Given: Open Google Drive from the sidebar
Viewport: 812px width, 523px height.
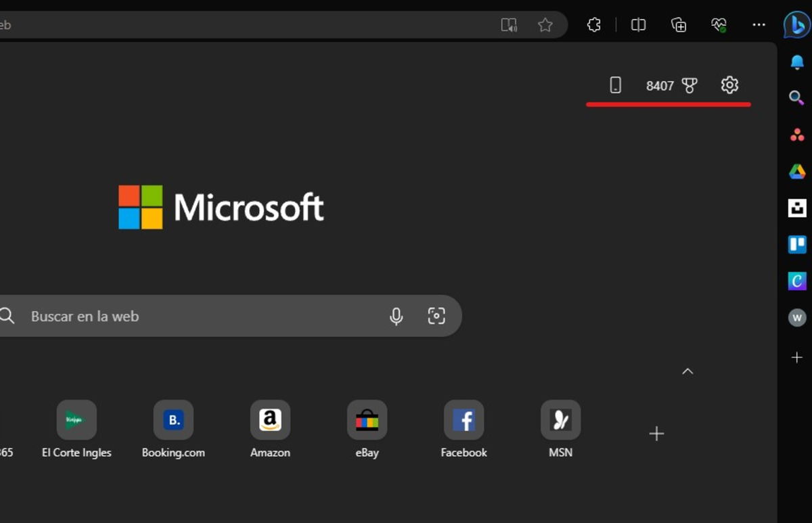Looking at the screenshot, I should (796, 170).
